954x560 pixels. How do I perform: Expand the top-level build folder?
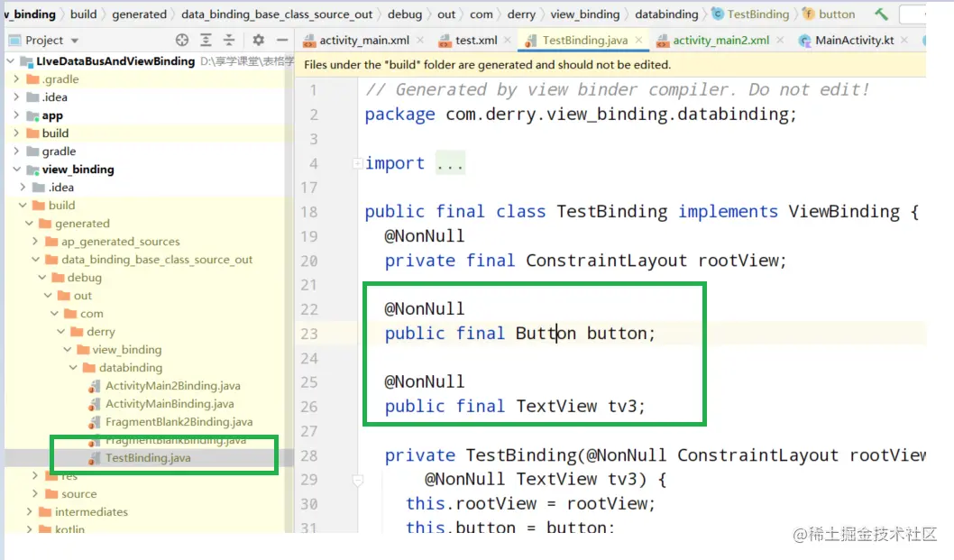tap(16, 133)
